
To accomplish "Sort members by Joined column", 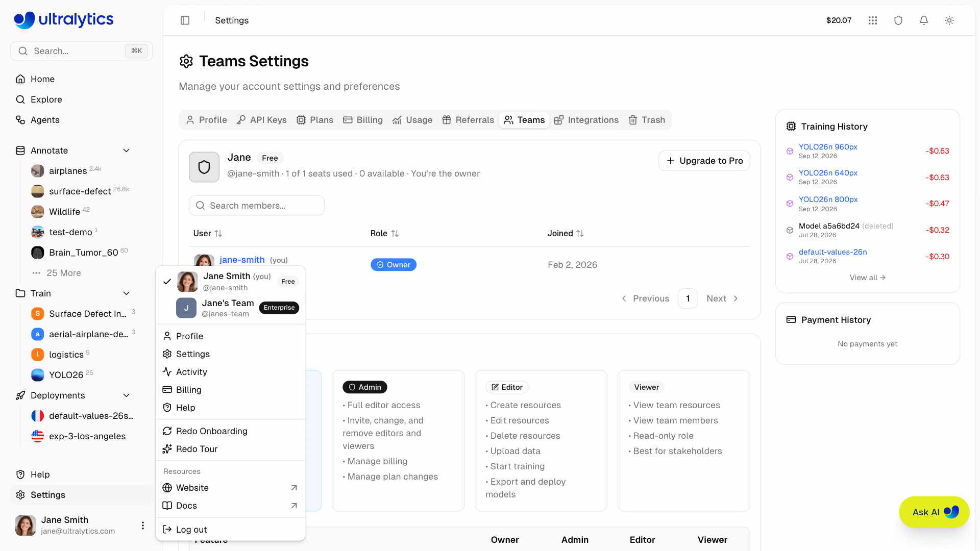I will click(x=566, y=233).
